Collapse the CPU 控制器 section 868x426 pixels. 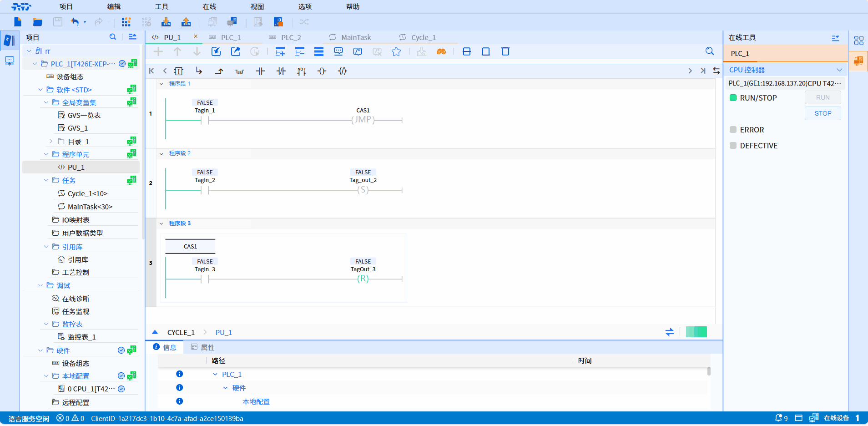pos(839,70)
